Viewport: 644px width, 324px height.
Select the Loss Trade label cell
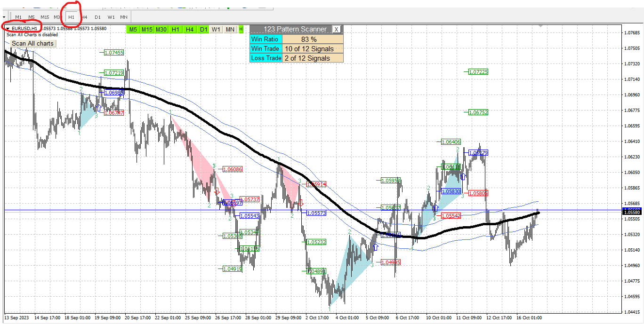click(x=266, y=58)
